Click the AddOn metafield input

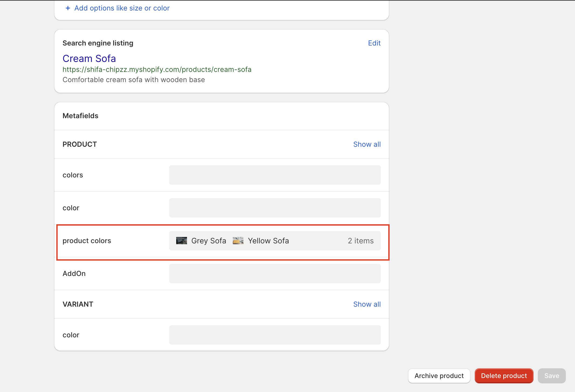coord(275,274)
